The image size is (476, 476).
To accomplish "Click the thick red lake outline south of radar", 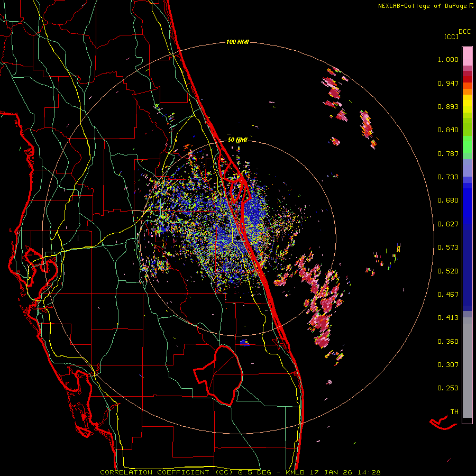I will click(x=218, y=375).
